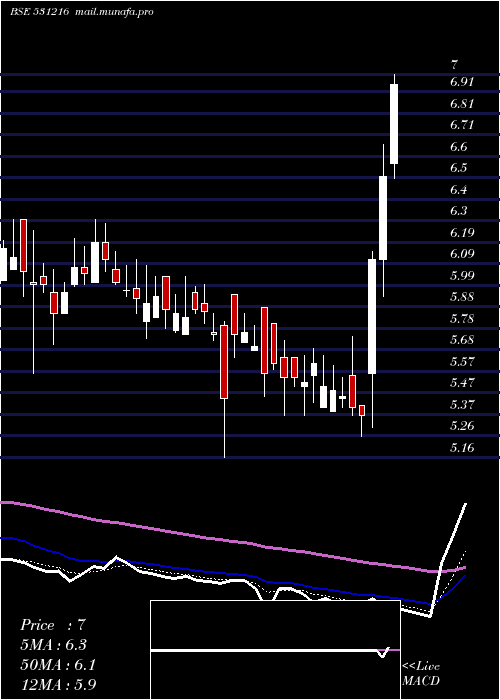This screenshot has height=700, width=500.
Task: Click the 5.16 price axis label
Action: tap(462, 447)
